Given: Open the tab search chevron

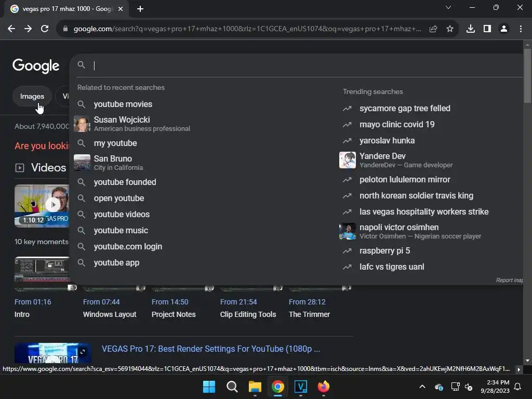Looking at the screenshot, I should coord(448,7).
